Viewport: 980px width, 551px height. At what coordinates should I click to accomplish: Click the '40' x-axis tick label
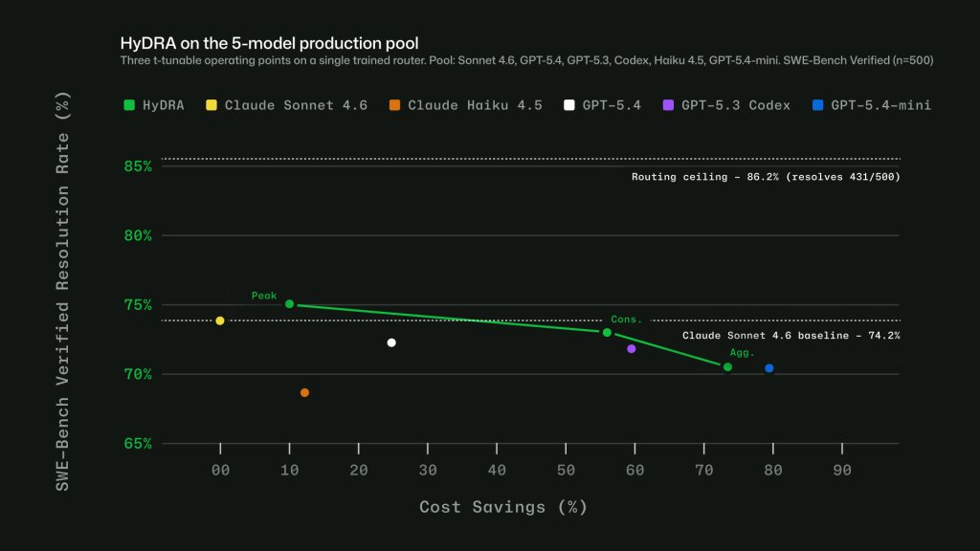click(497, 471)
